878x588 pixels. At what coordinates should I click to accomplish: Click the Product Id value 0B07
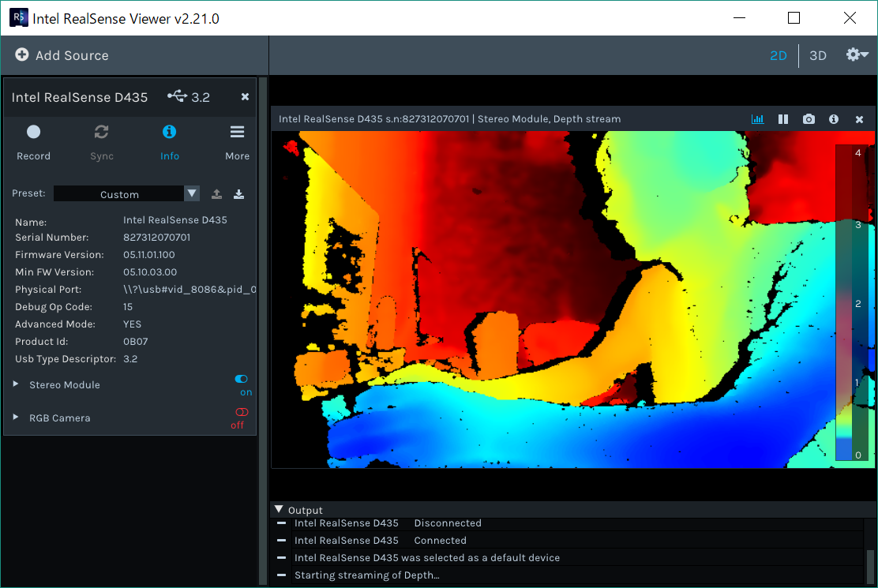136,341
